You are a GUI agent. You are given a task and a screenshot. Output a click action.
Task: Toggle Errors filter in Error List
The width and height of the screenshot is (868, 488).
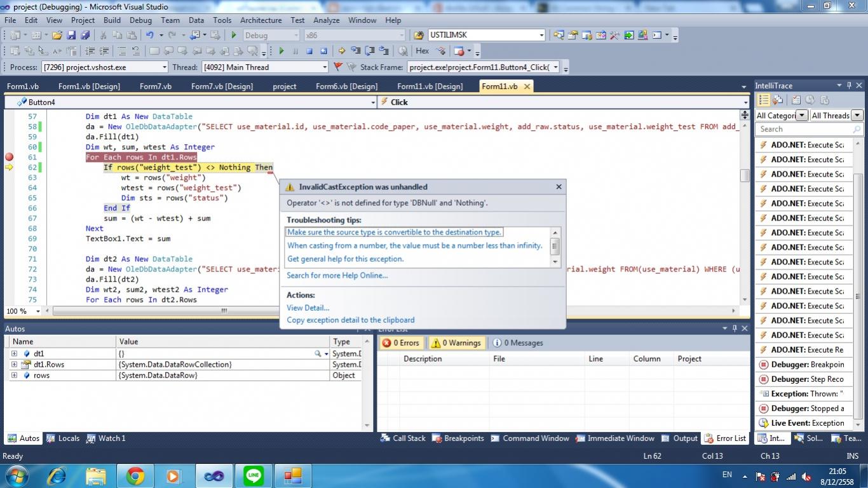coord(401,342)
